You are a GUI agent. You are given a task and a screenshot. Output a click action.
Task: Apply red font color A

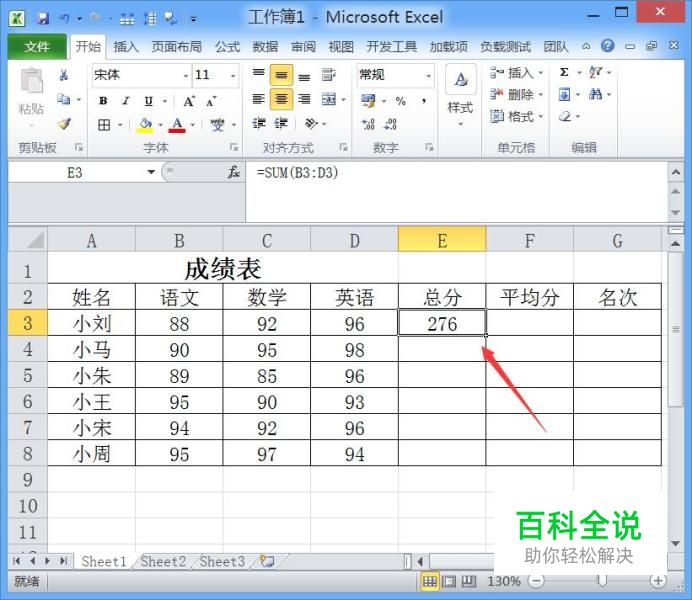click(177, 125)
